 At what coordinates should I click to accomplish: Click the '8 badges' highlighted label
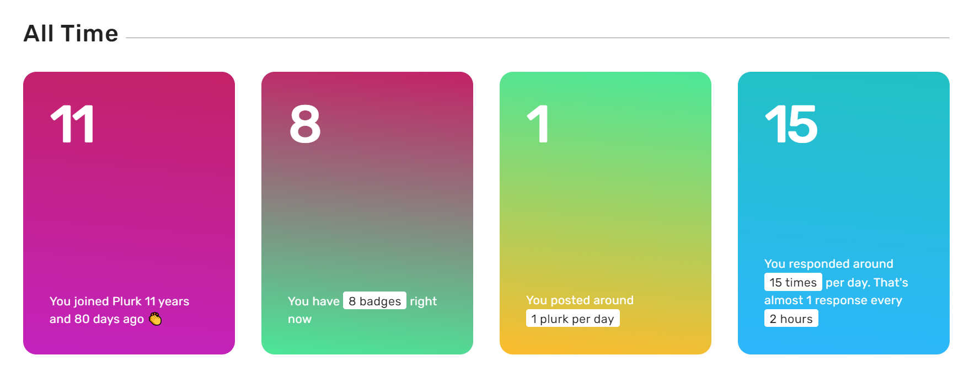click(375, 301)
